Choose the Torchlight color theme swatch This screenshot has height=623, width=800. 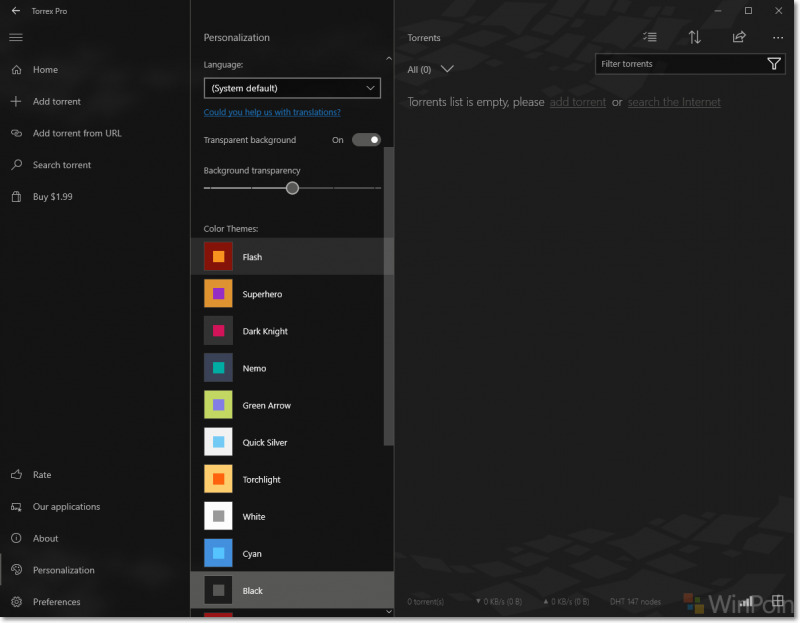pyautogui.click(x=218, y=479)
